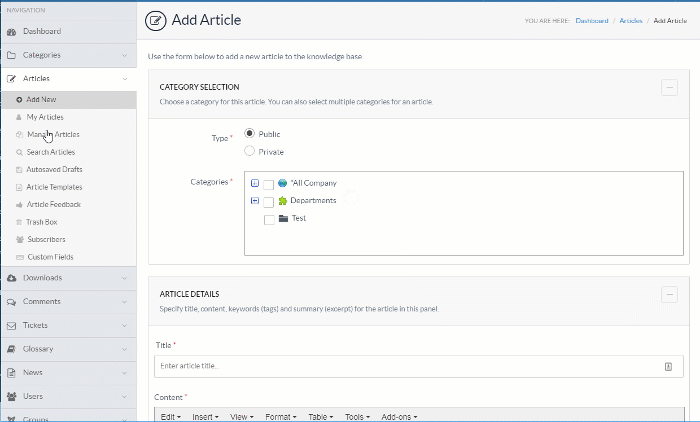This screenshot has height=422, width=700.
Task: Select the Public type radio button
Action: tap(249, 134)
